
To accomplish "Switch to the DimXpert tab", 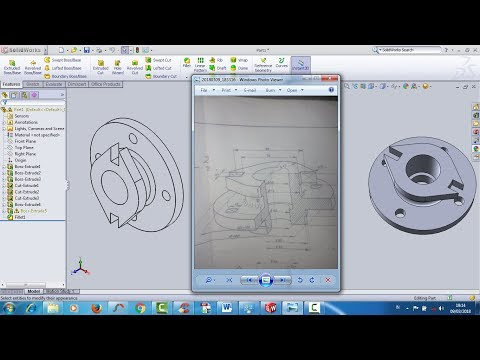I will pyautogui.click(x=77, y=84).
